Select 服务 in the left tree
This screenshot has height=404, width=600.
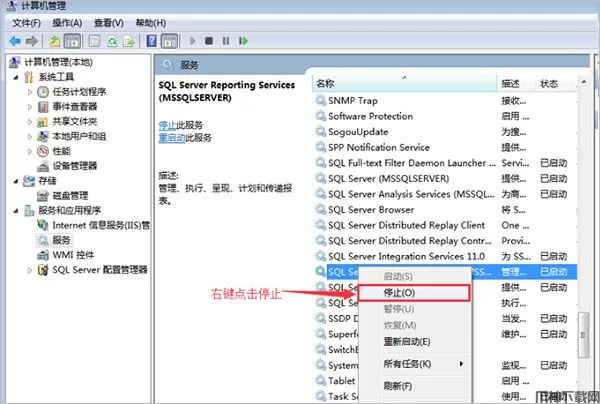pyautogui.click(x=61, y=240)
